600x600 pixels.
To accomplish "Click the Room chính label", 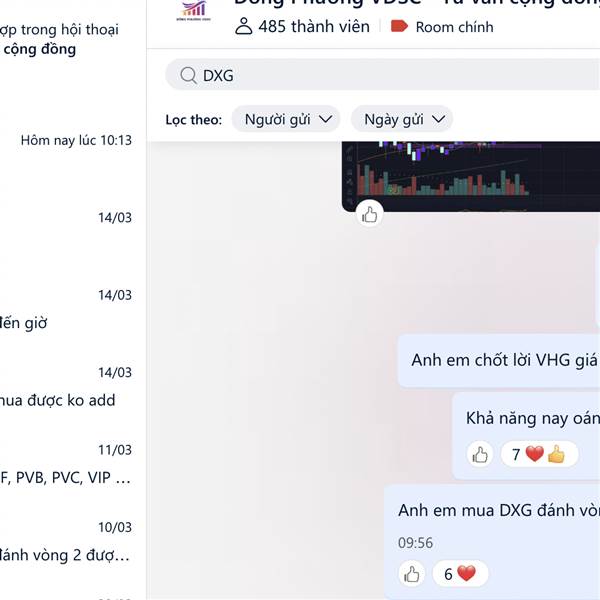I will tap(454, 27).
